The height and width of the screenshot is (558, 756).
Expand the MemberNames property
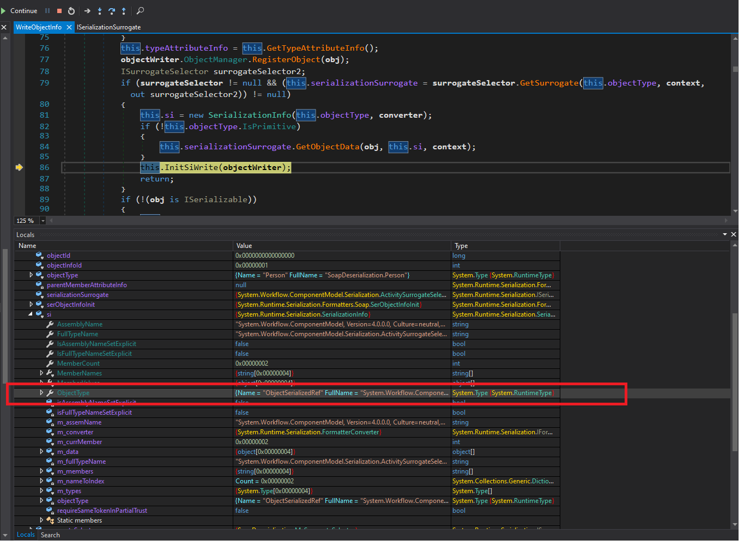pos(41,373)
